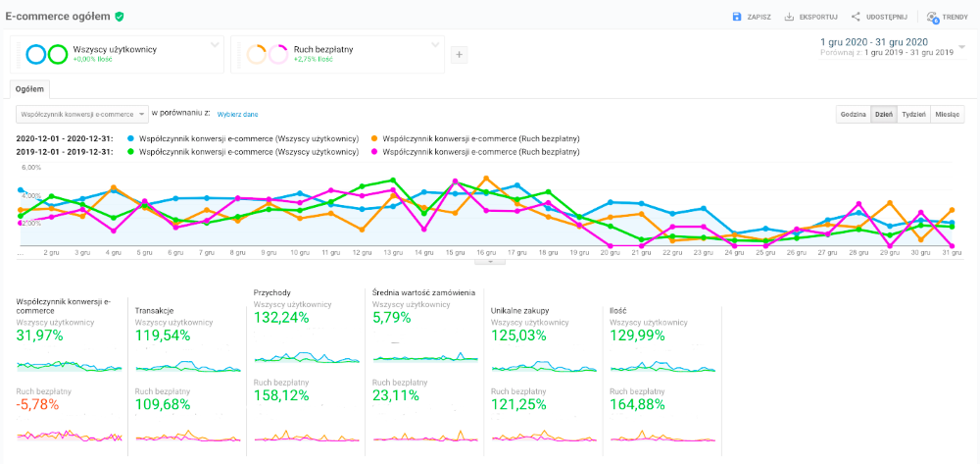Click the Wybierz dane link
The height and width of the screenshot is (464, 980).
click(237, 115)
